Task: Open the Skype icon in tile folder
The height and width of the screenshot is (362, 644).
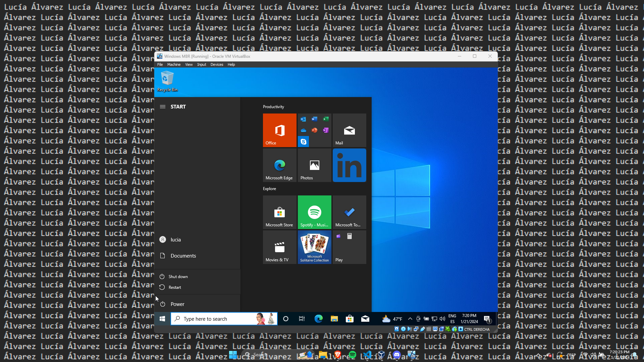Action: click(304, 142)
